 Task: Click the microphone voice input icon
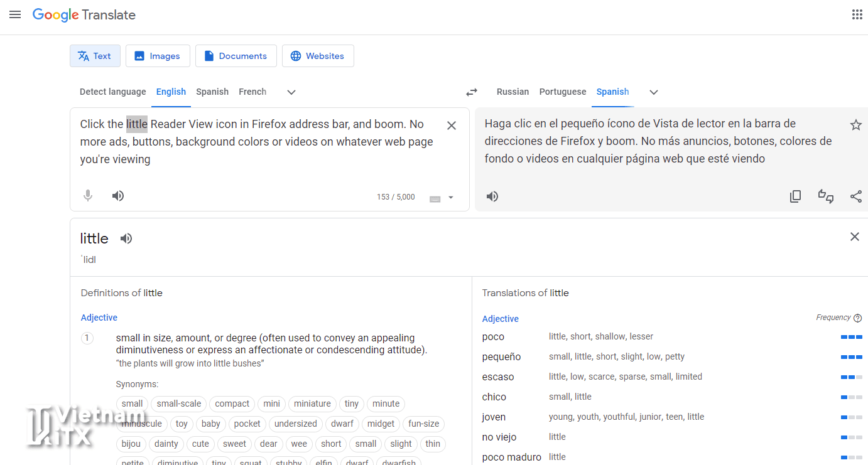pyautogui.click(x=88, y=196)
